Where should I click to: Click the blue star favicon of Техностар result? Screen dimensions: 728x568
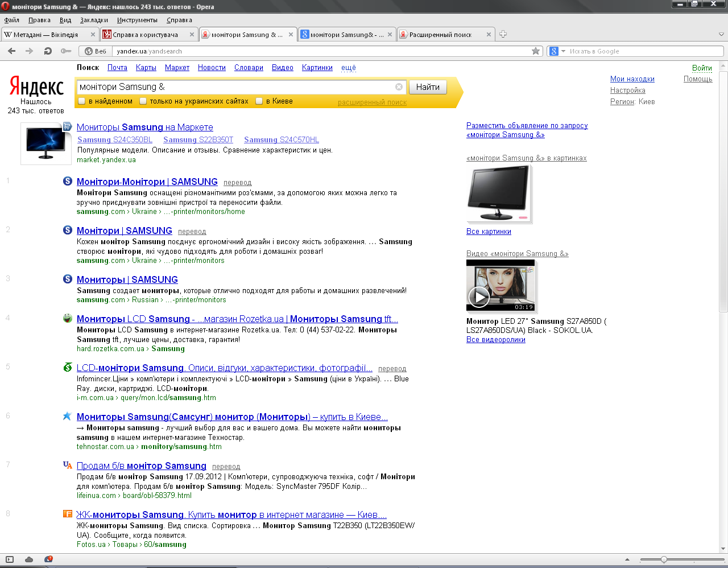pos(67,416)
